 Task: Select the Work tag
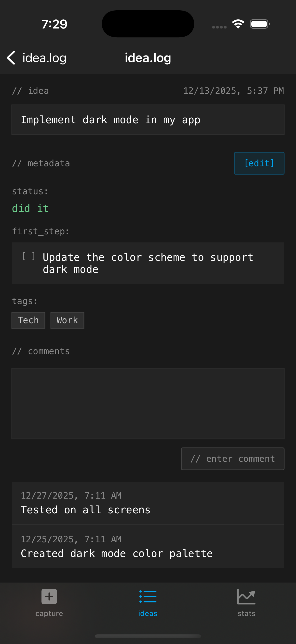[x=67, y=320]
